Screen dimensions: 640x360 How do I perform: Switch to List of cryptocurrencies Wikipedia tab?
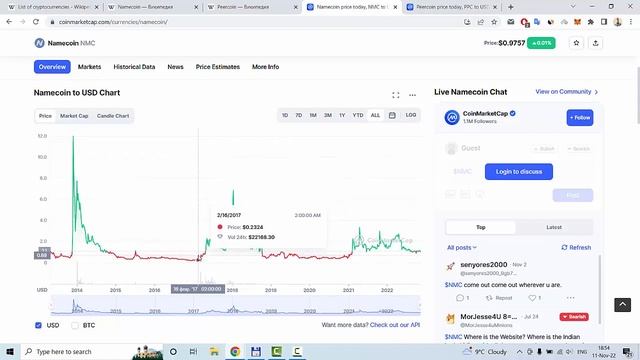(x=53, y=7)
